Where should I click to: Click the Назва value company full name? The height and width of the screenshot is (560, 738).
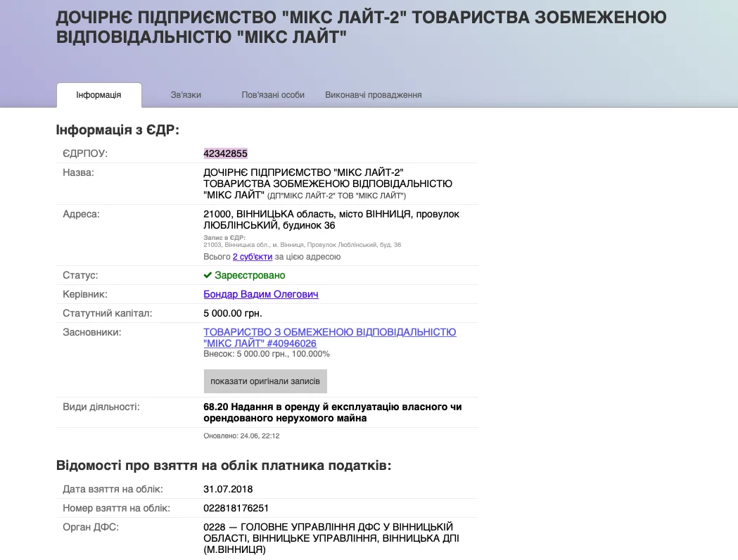[328, 184]
